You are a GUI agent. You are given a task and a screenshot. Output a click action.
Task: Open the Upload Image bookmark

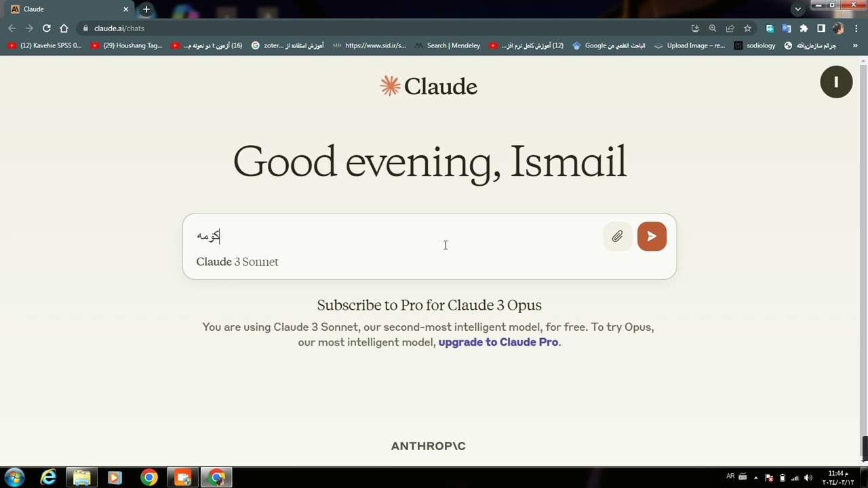click(x=689, y=46)
